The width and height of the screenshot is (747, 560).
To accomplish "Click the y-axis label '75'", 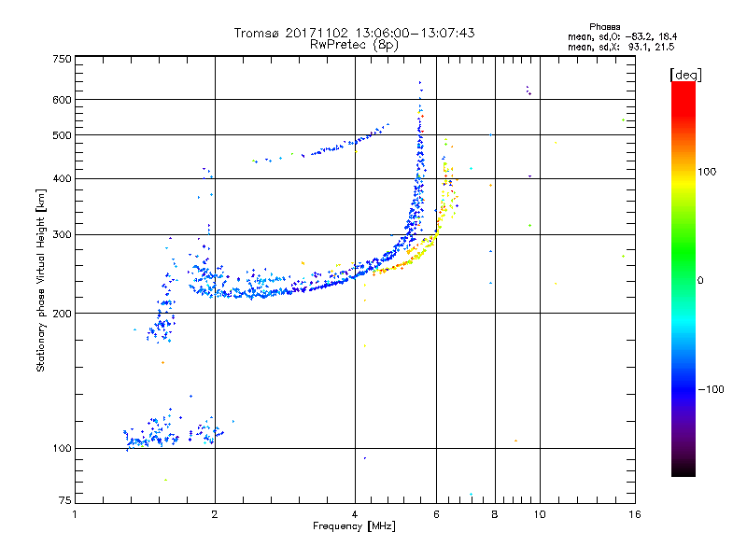I will coord(65,500).
